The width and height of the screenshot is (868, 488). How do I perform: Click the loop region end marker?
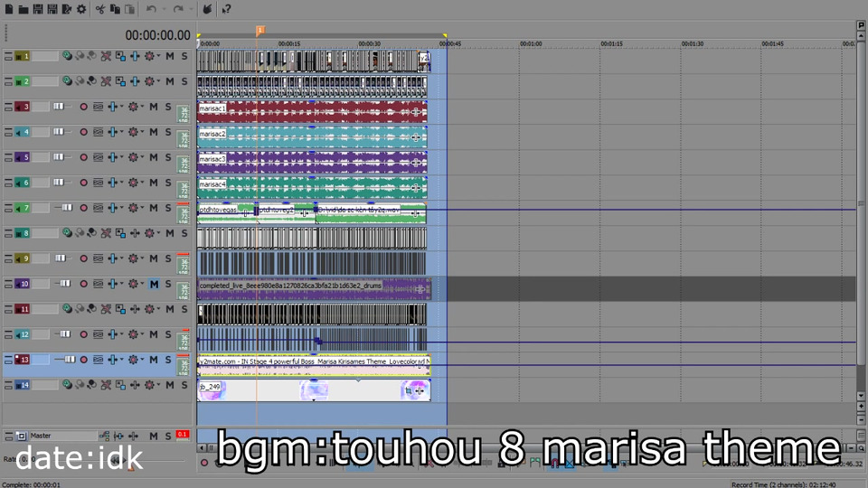tap(445, 36)
